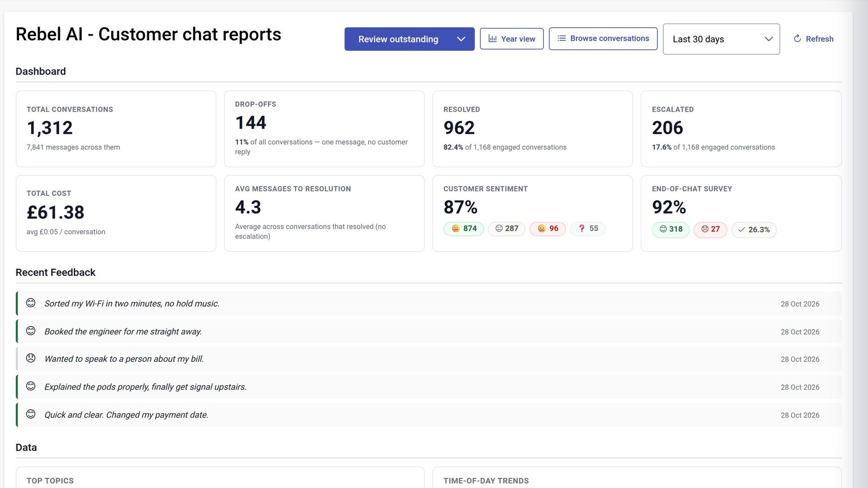This screenshot has width=868, height=488.
Task: Click the Refresh circular arrow icon
Action: (797, 39)
